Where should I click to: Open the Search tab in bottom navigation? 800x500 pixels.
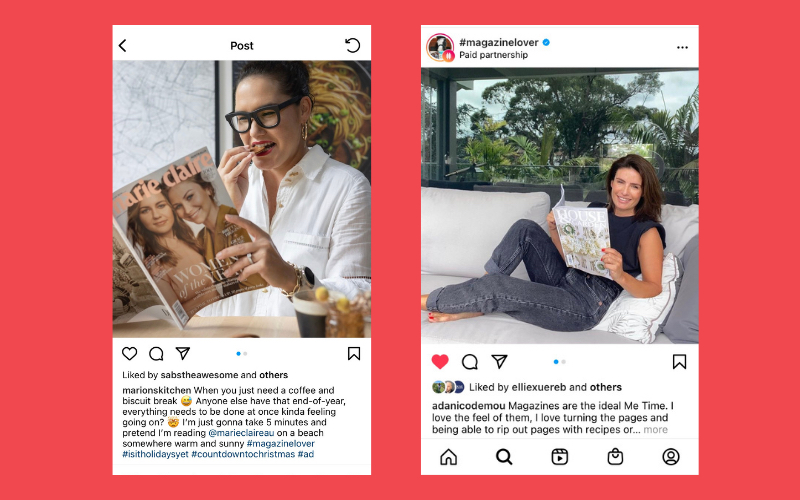[x=504, y=457]
